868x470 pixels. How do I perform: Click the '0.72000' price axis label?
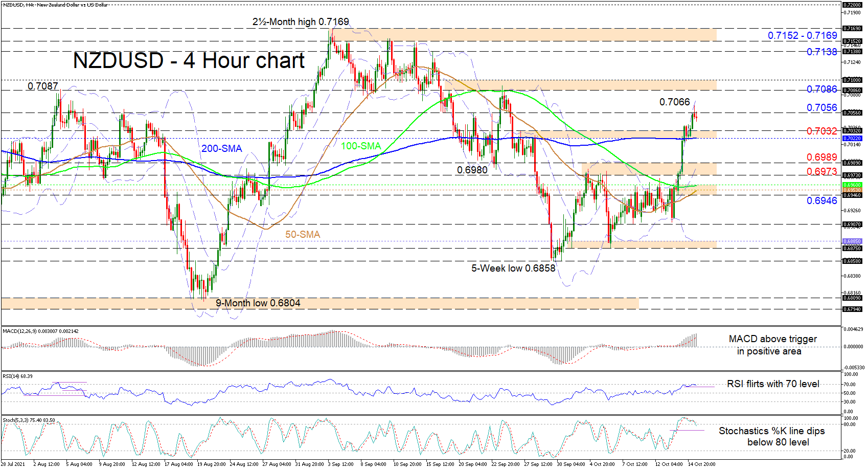pyautogui.click(x=852, y=5)
